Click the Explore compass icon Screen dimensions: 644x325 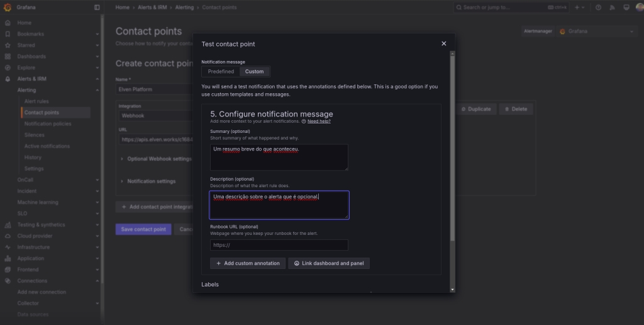pyautogui.click(x=8, y=67)
